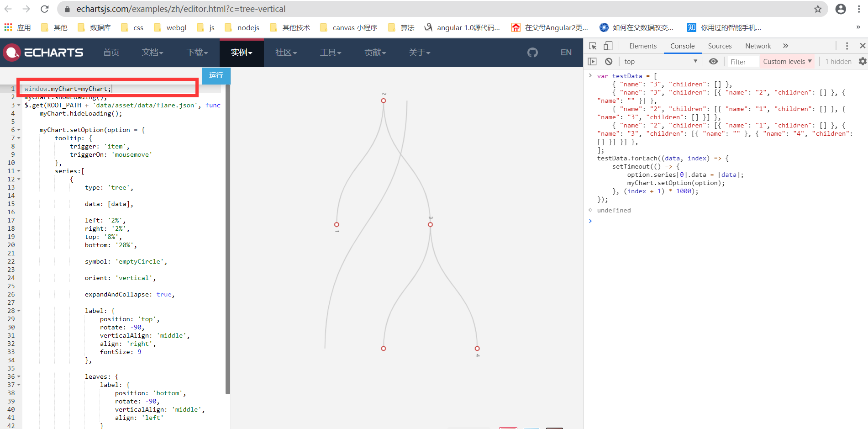Open angular 1.0源代码 bookmark
This screenshot has height=429, width=868.
[x=462, y=27]
